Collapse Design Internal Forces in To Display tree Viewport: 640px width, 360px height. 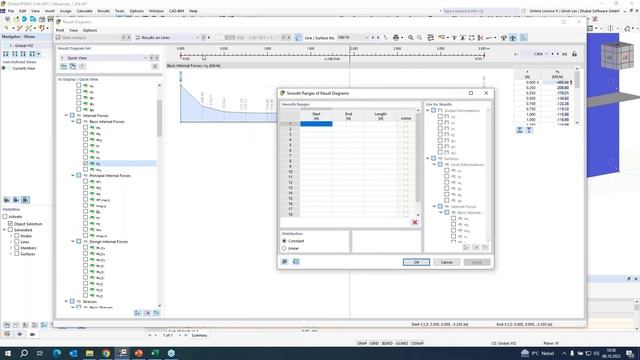(x=73, y=242)
